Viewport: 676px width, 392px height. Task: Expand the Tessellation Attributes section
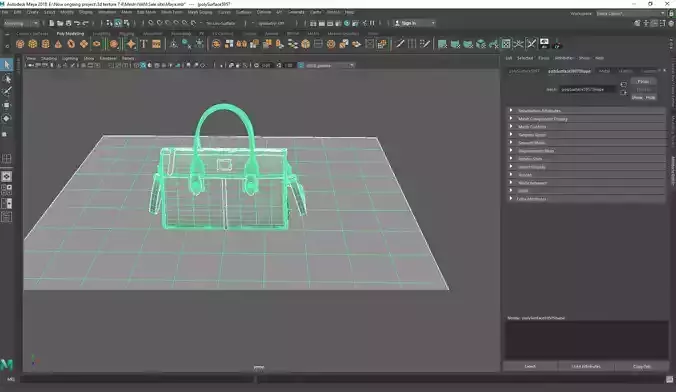(586, 111)
